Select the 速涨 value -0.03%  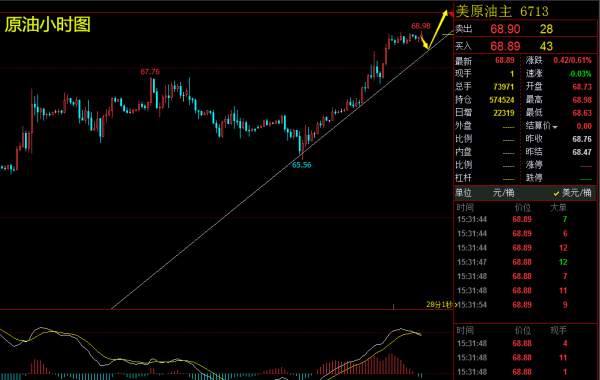[580, 73]
